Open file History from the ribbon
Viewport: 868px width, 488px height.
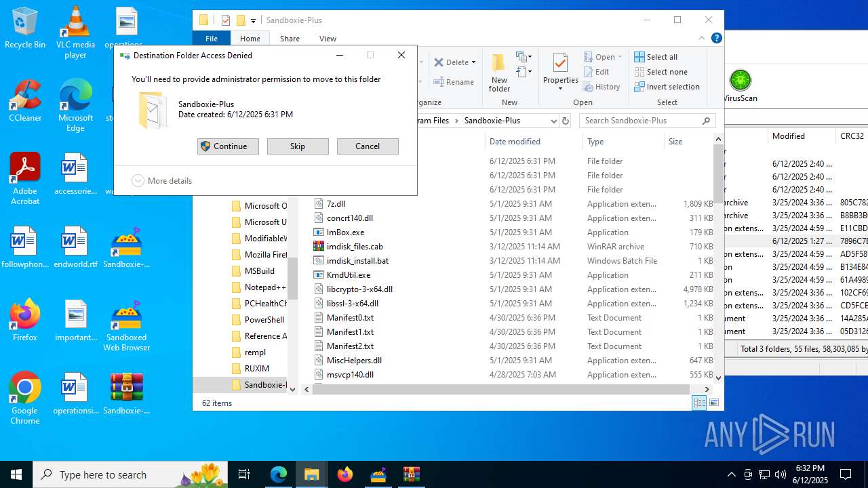pyautogui.click(x=601, y=87)
